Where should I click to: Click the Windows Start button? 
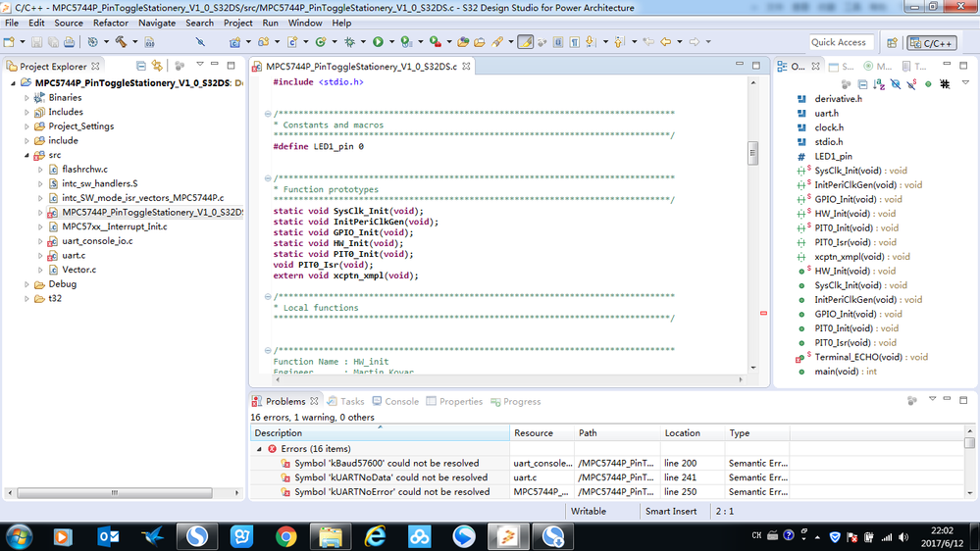tap(19, 536)
